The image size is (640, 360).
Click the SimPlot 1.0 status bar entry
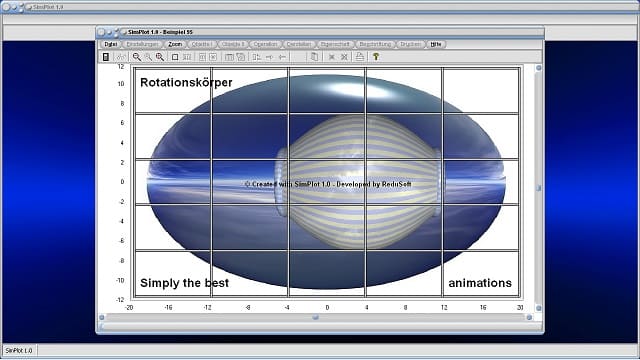coord(19,351)
